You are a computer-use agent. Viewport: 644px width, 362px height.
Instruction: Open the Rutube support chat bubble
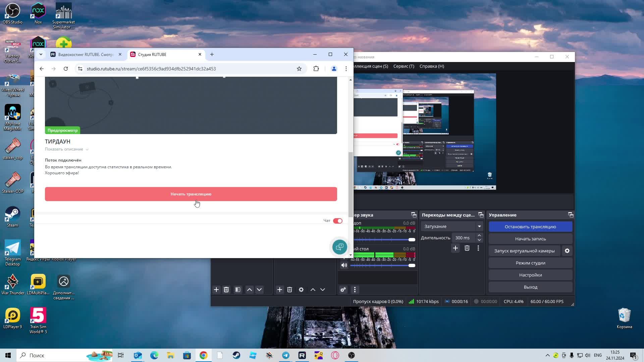coord(339,247)
